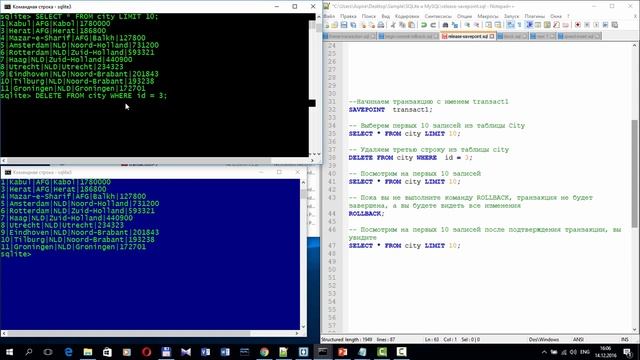
Task: Open the notification center icon in taskbar
Action: (627, 352)
